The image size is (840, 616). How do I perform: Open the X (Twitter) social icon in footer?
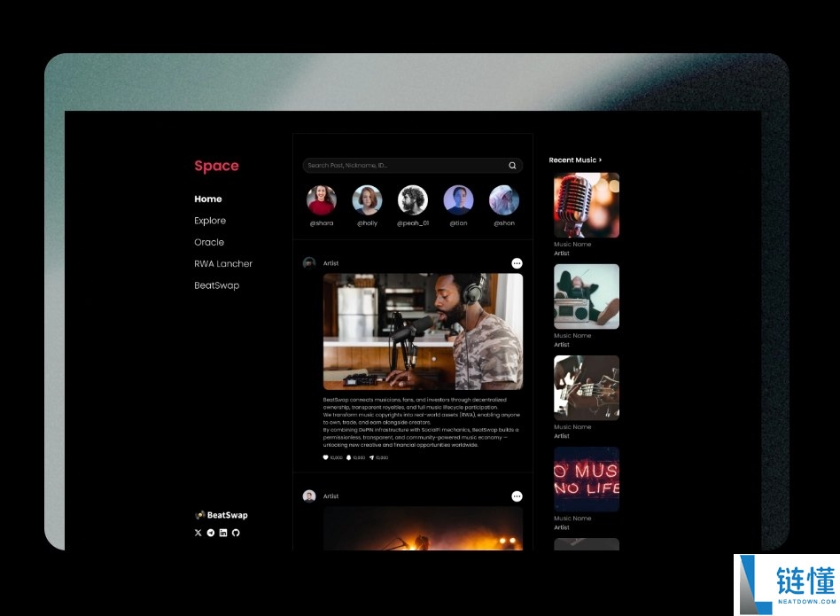pos(198,533)
